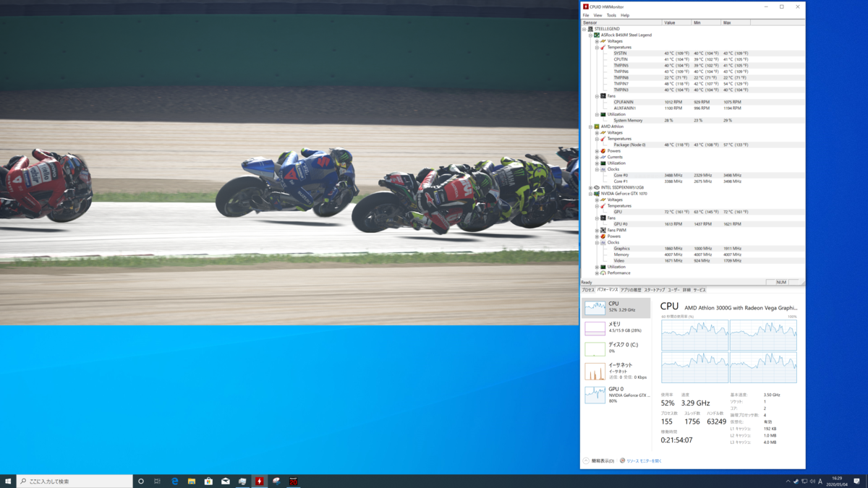The height and width of the screenshot is (488, 868).
Task: Collapse the AMD Athlon node
Action: point(590,127)
